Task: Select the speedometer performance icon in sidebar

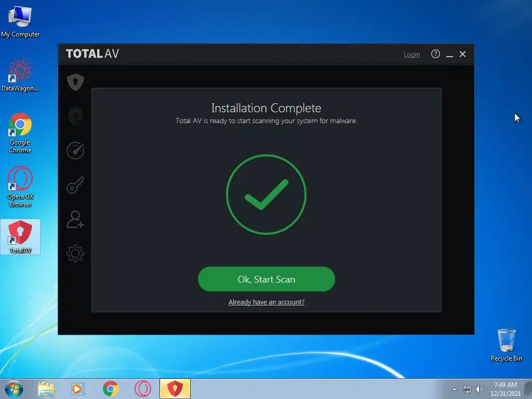Action: (x=75, y=151)
